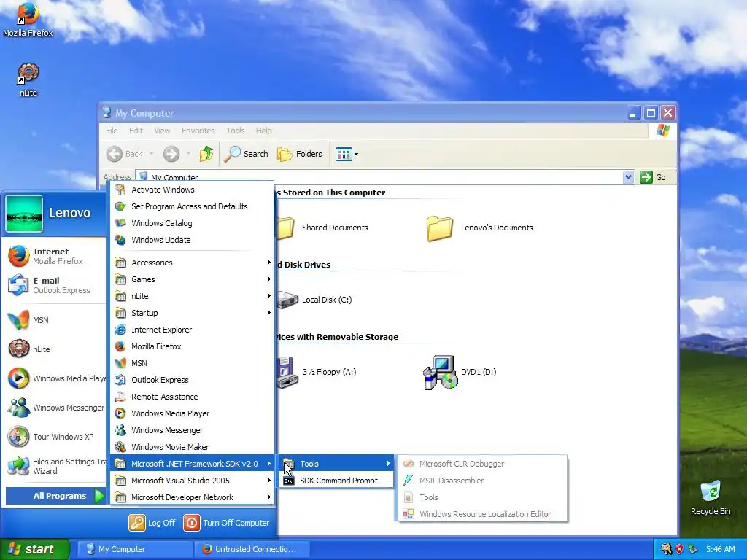This screenshot has width=747, height=560.
Task: Open the Tools document in SDK submenu
Action: coord(483,497)
